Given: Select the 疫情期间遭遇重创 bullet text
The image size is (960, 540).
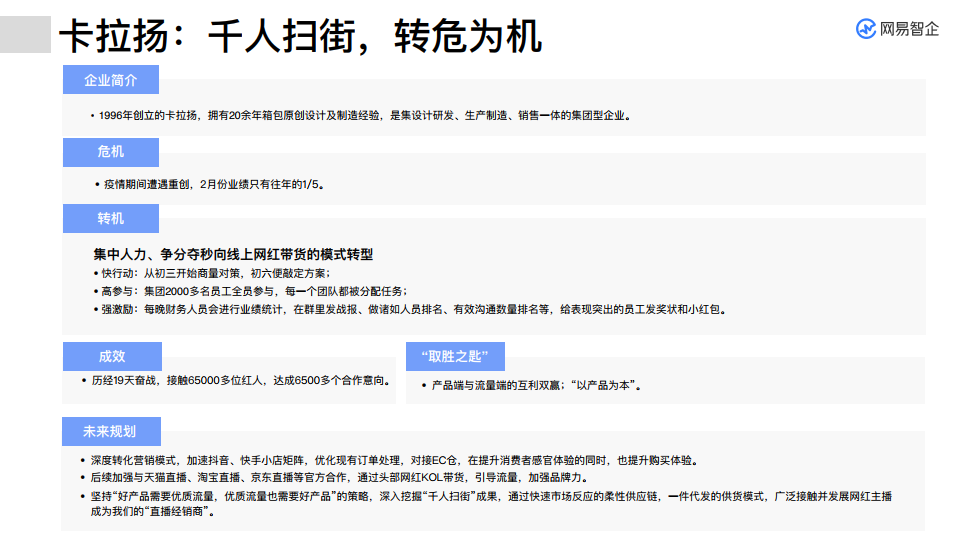Looking at the screenshot, I should point(213,184).
